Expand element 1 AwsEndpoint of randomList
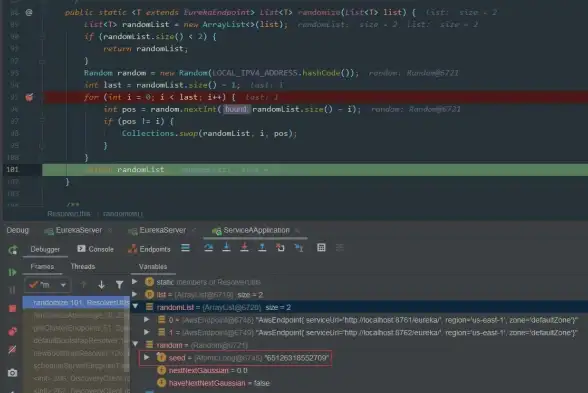This screenshot has width=588, height=393. (147, 332)
